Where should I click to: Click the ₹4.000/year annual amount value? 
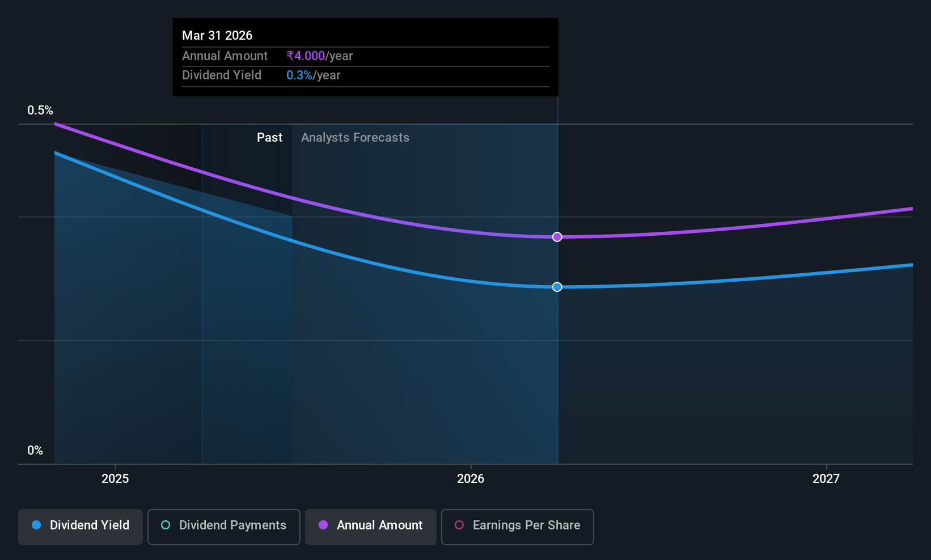320,56
